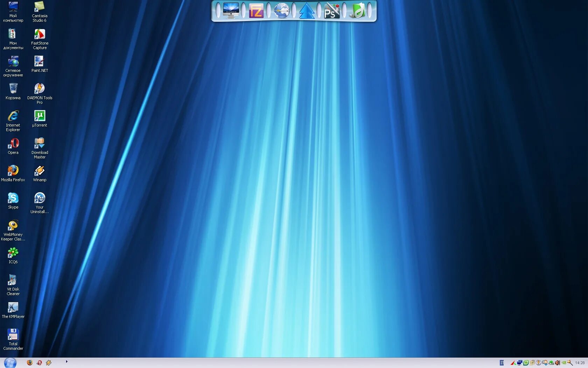
Task: Open Mozilla Firefox desktop shortcut
Action: [13, 173]
